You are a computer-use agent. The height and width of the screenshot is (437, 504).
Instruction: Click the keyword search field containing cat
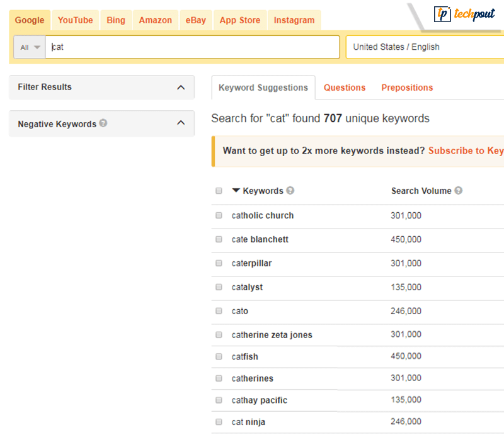coord(193,47)
